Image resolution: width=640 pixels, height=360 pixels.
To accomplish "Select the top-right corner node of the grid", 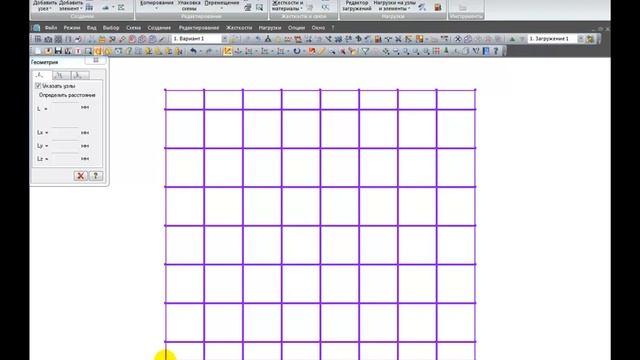I will pos(475,89).
